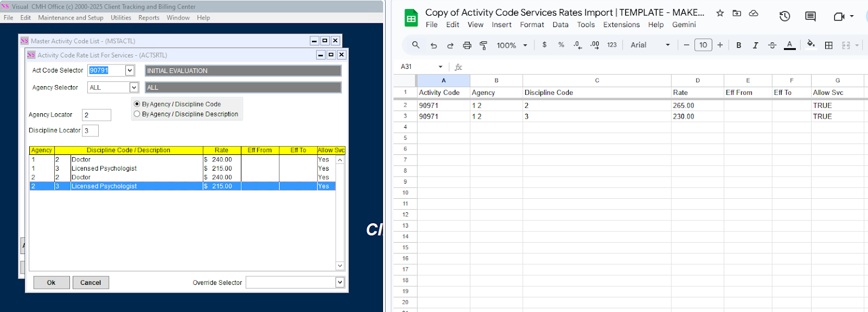
Task: Open version history clock icon
Action: click(x=784, y=16)
